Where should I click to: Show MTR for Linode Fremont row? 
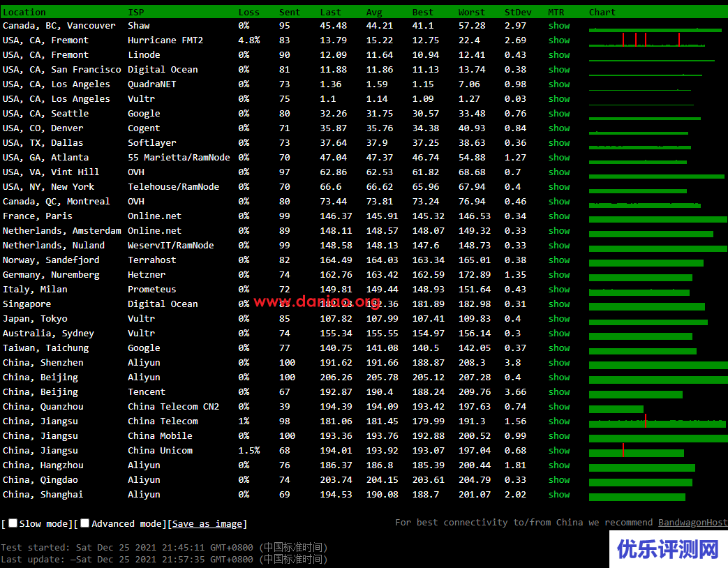point(559,54)
